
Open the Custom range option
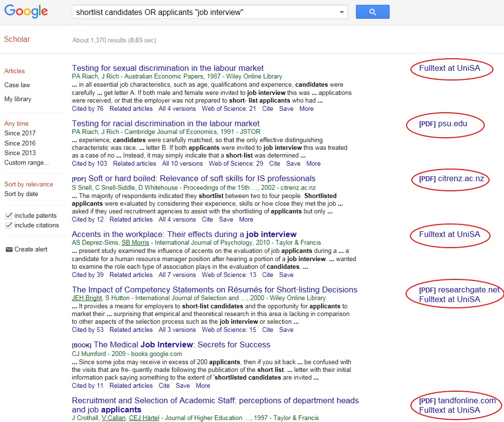click(x=27, y=162)
